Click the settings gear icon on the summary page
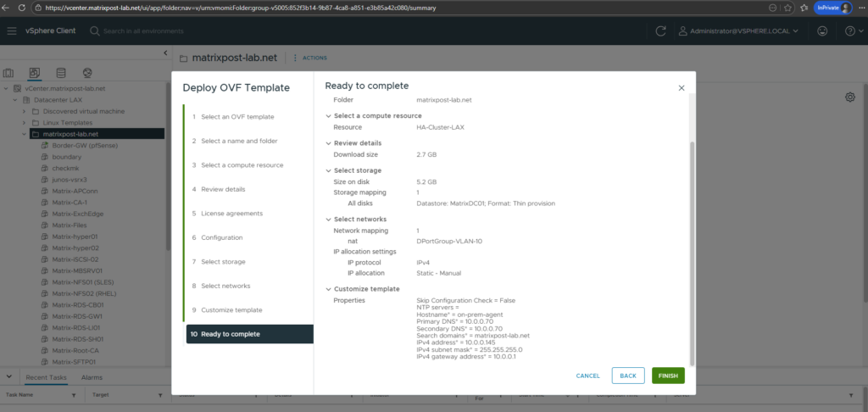 click(x=849, y=97)
